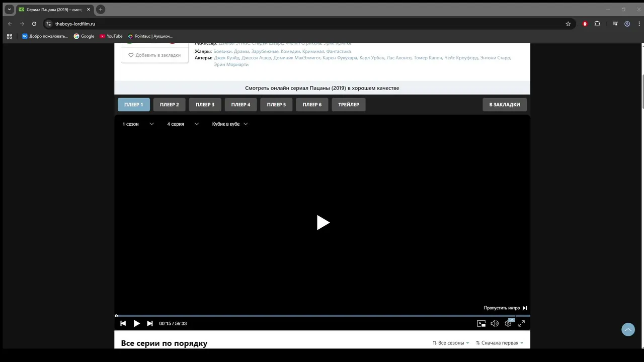
Task: Open the YouTube bookmark
Action: 111,36
